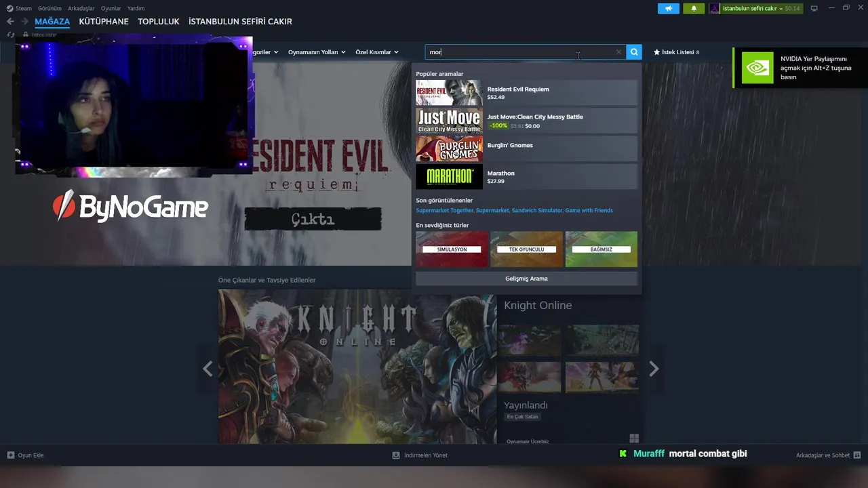Select the BAĞIMSIZ genre tile
Image resolution: width=868 pixels, height=488 pixels.
[601, 249]
